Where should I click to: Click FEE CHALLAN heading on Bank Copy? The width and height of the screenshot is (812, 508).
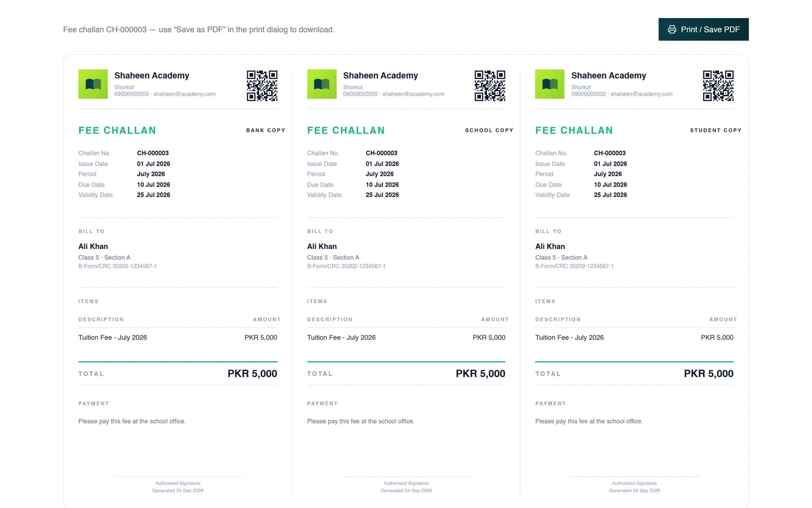[x=117, y=130]
